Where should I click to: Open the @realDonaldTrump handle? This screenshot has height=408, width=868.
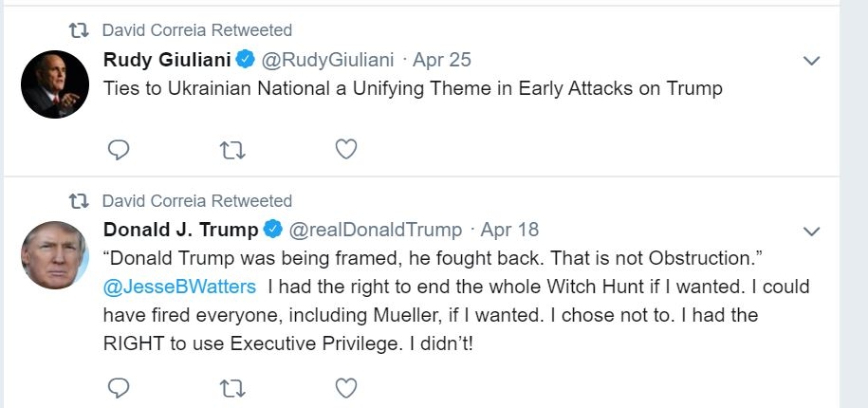tap(375, 230)
